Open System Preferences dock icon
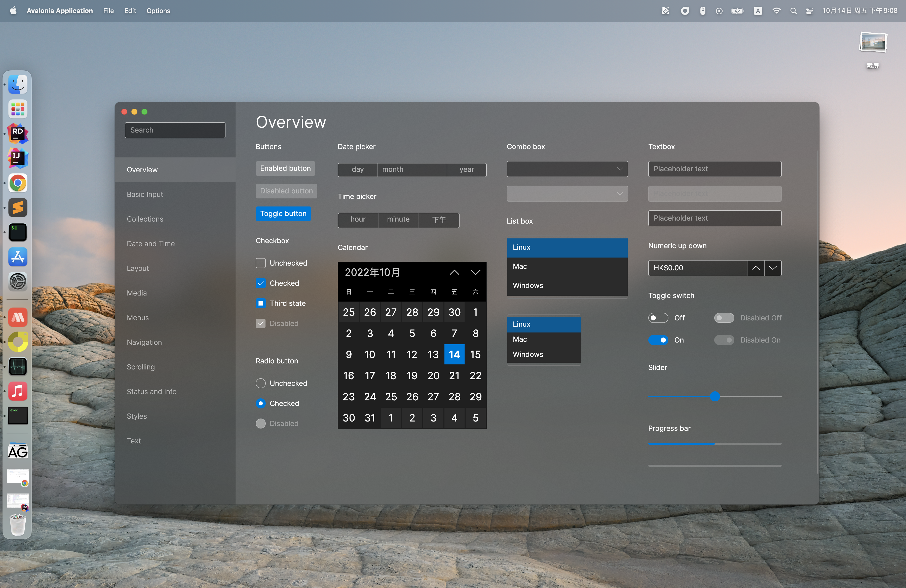This screenshot has width=906, height=588. tap(18, 282)
